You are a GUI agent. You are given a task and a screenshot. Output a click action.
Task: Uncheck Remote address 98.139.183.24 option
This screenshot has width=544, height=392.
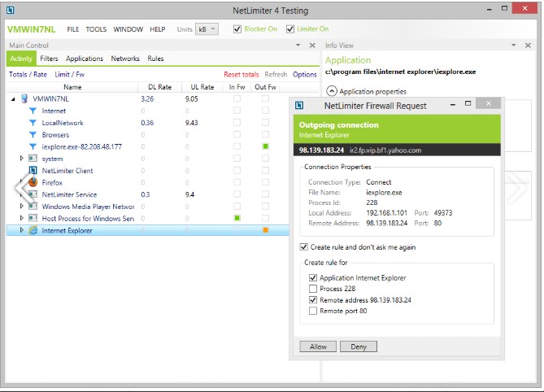point(313,300)
